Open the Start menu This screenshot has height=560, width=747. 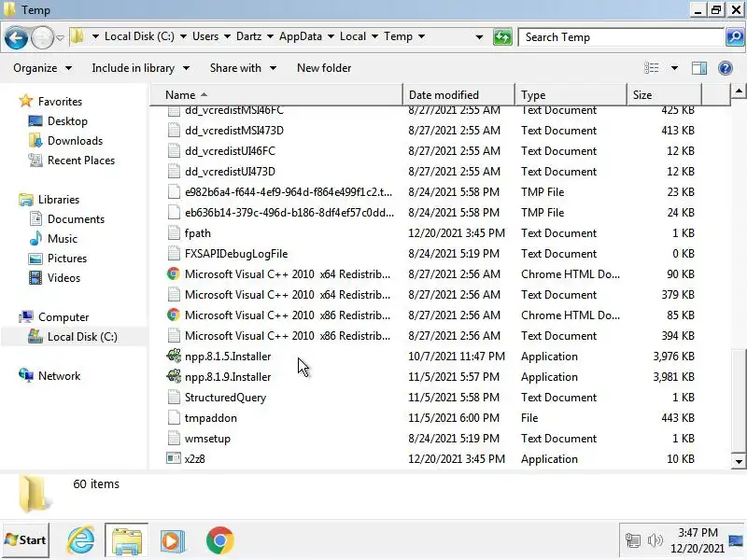[26, 540]
